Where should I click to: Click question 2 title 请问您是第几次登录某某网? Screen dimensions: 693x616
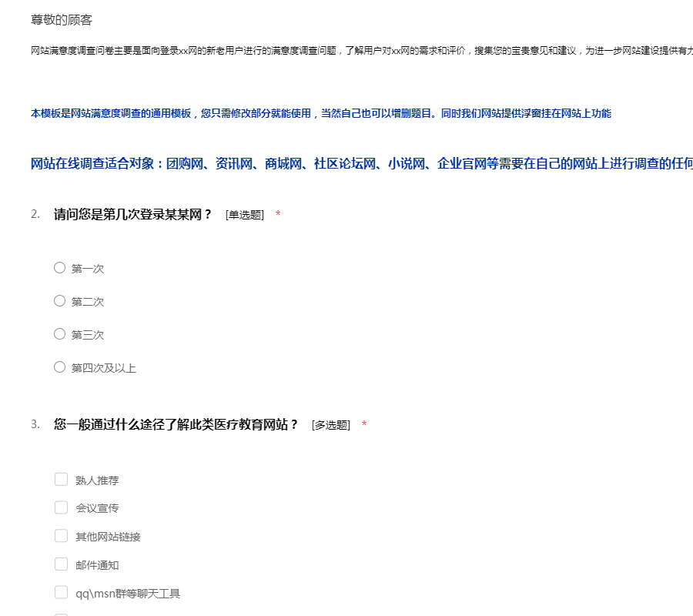pyautogui.click(x=132, y=214)
